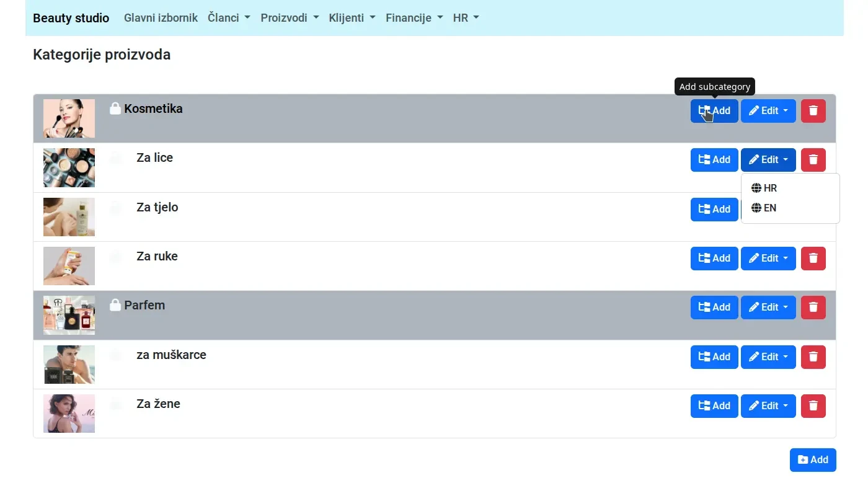Click the faded lock icon beside Za lice
The height and width of the screenshot is (496, 868).
click(x=115, y=157)
